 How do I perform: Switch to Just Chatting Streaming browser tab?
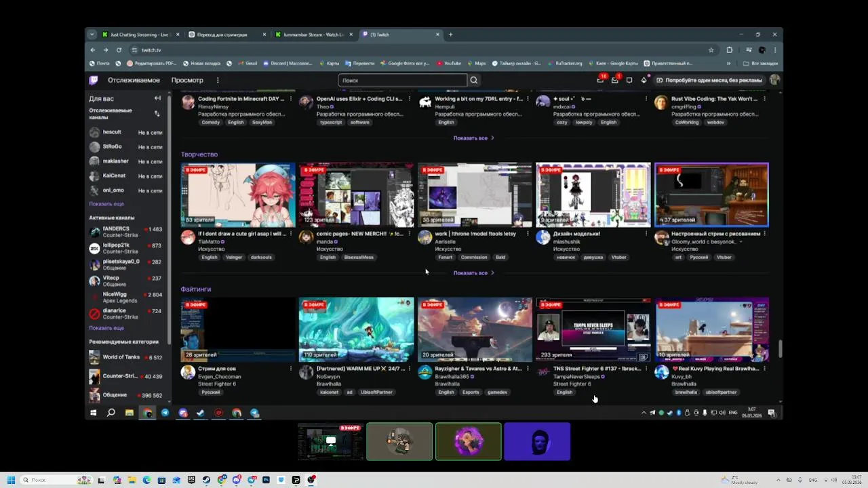(140, 35)
